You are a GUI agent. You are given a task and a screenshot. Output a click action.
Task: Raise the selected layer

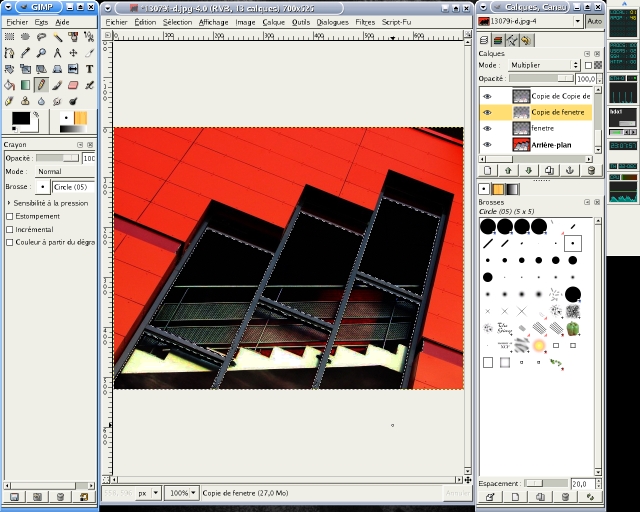508,170
